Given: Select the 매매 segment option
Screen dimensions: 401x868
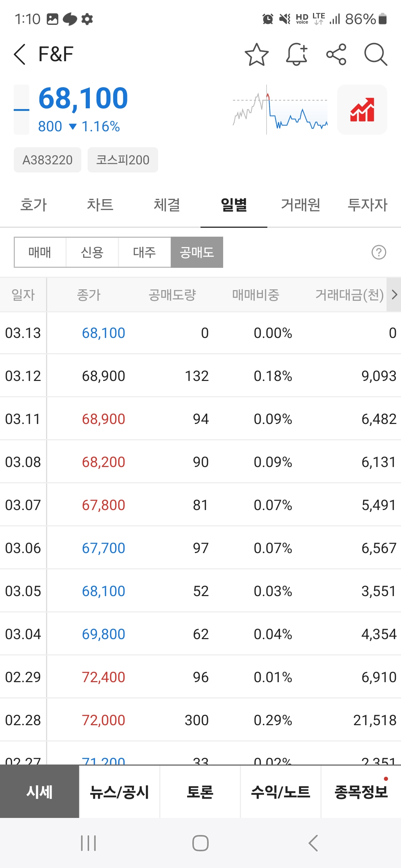Looking at the screenshot, I should coord(40,252).
